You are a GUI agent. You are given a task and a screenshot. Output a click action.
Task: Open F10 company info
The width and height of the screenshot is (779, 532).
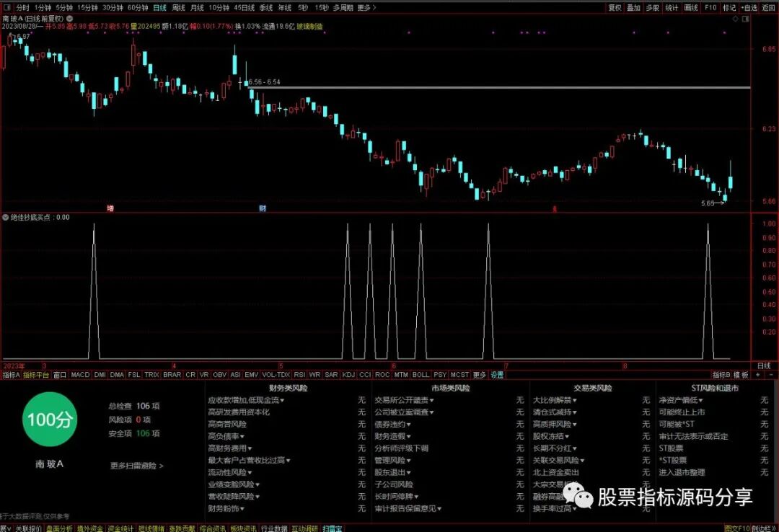pyautogui.click(x=710, y=8)
